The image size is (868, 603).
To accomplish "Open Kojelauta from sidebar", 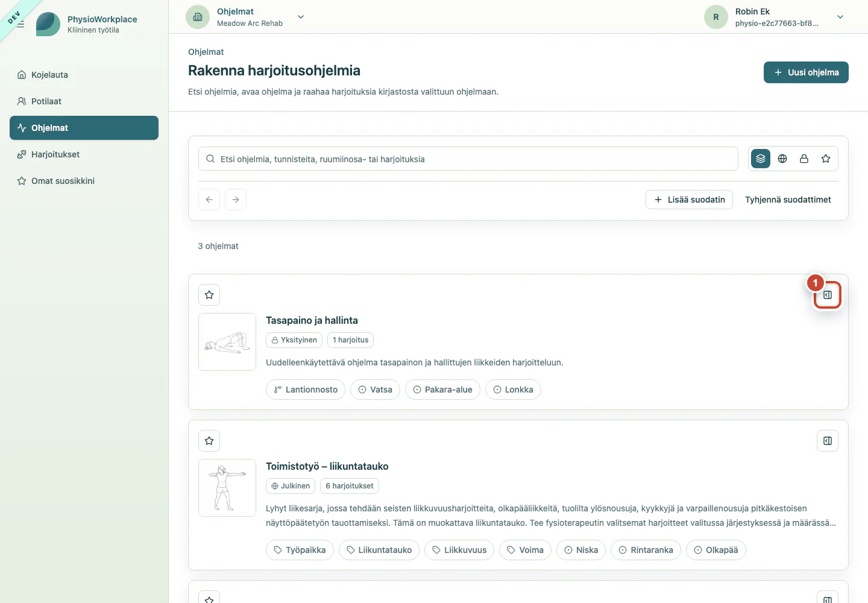I will click(84, 75).
